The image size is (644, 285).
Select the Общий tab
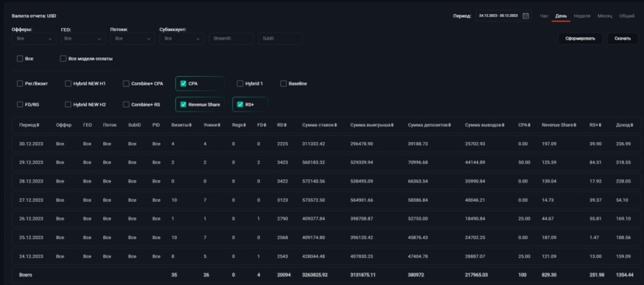pos(627,16)
